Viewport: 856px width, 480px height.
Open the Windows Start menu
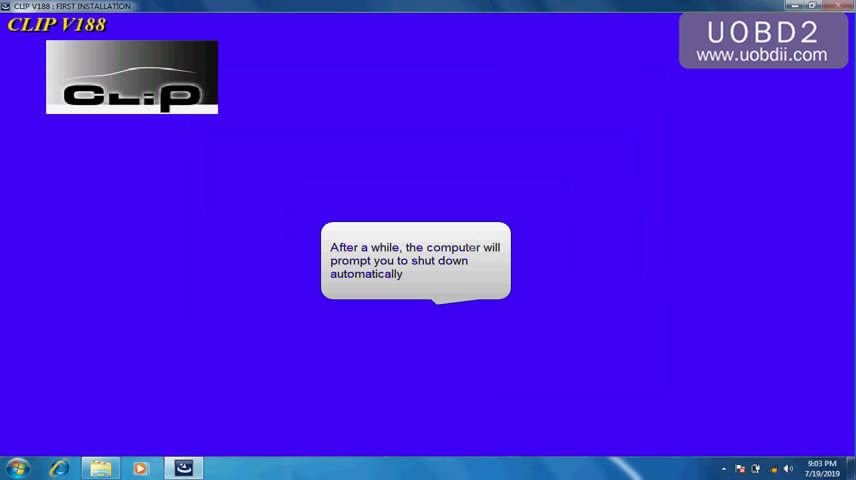click(x=18, y=468)
